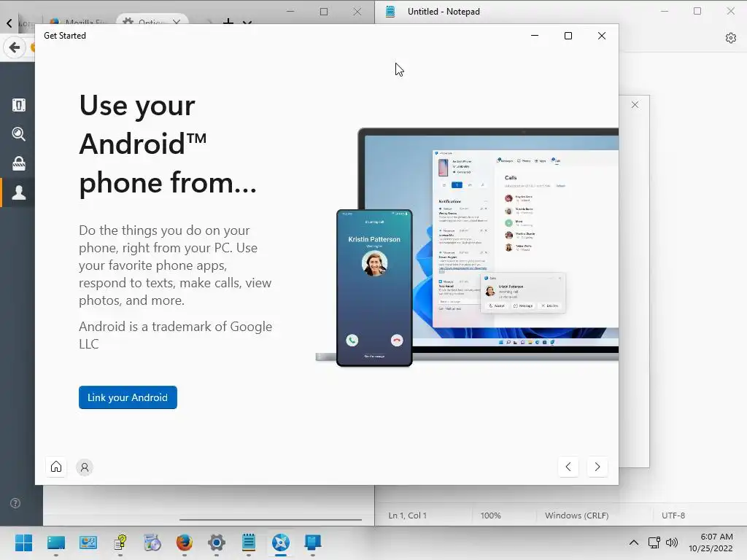Viewport: 747px width, 560px height.
Task: Open the blue computer app on taskbar
Action: tap(312, 542)
